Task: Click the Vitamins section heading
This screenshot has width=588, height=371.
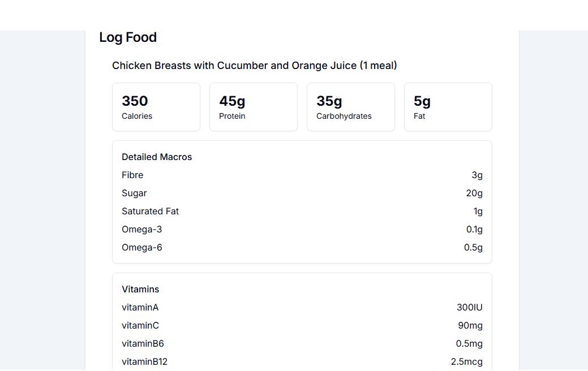Action: [140, 290]
